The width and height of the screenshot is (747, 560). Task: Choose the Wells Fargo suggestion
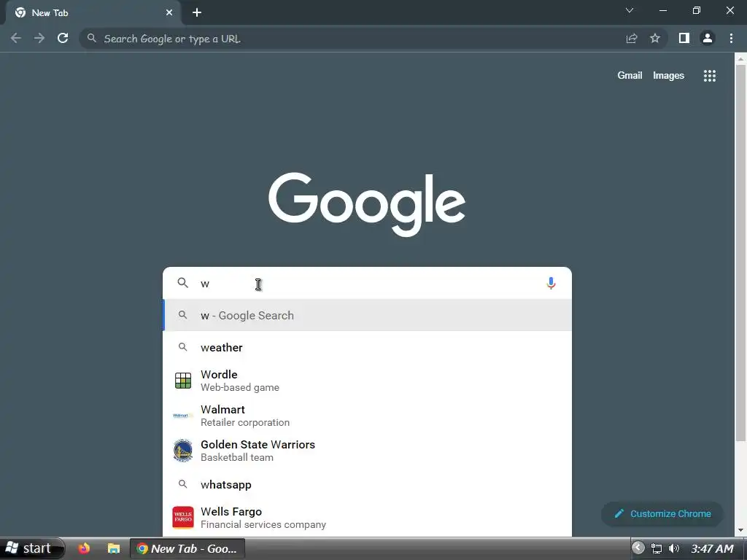[368, 518]
